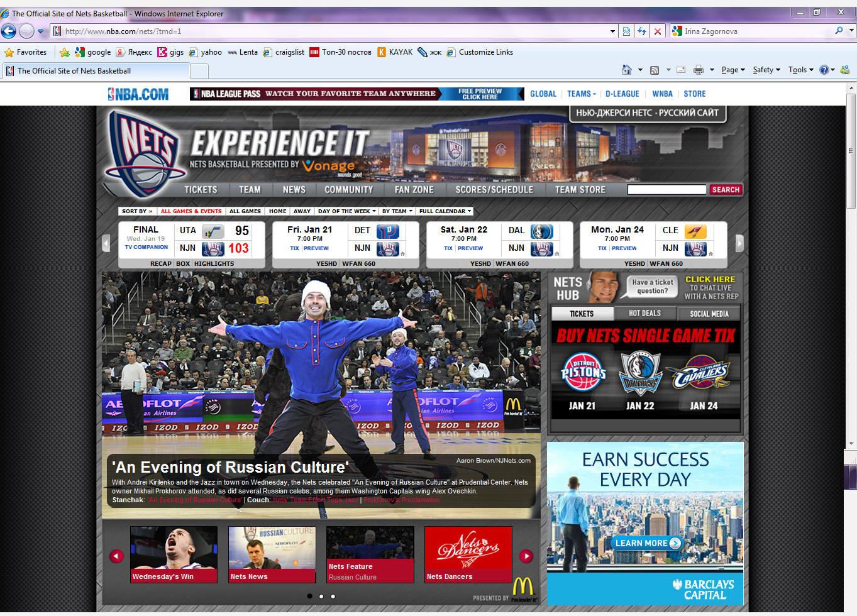Click the Refresh page icon
This screenshot has height=616, width=857.
(x=642, y=31)
